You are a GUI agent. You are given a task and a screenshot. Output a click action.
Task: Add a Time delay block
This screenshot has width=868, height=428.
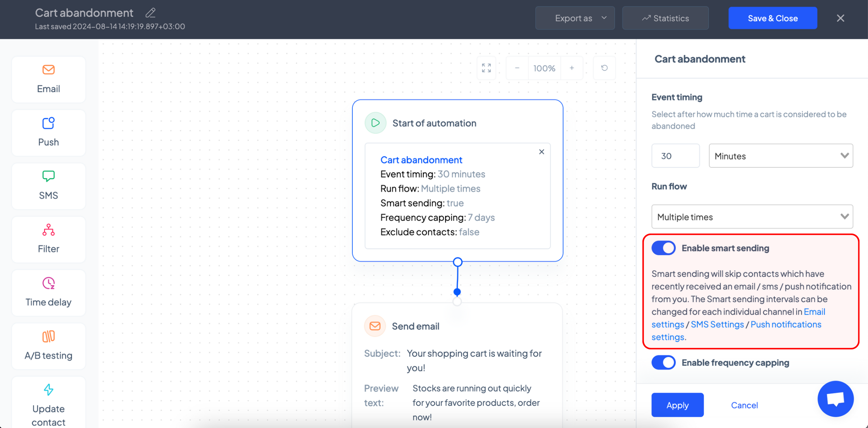48,293
